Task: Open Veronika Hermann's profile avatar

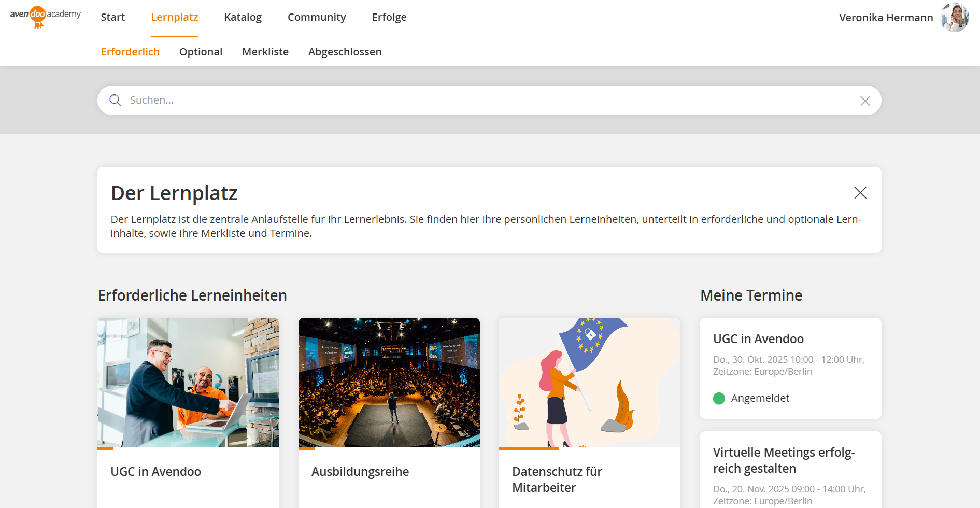Action: [955, 18]
